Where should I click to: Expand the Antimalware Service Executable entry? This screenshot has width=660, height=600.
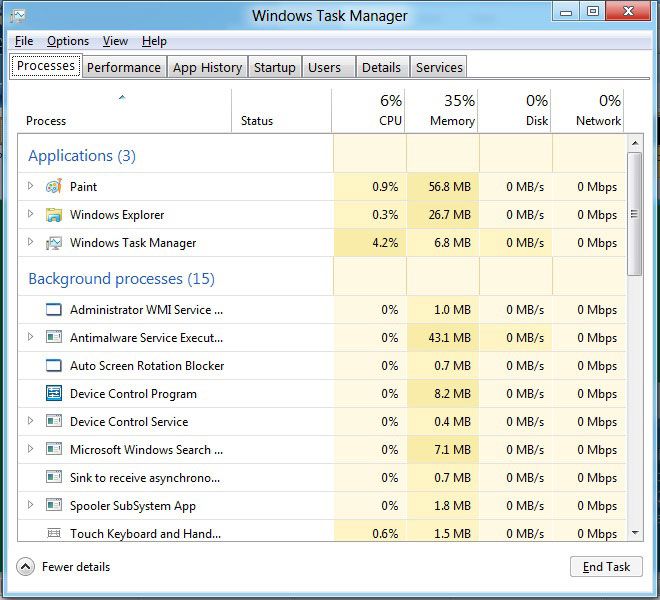coord(31,338)
